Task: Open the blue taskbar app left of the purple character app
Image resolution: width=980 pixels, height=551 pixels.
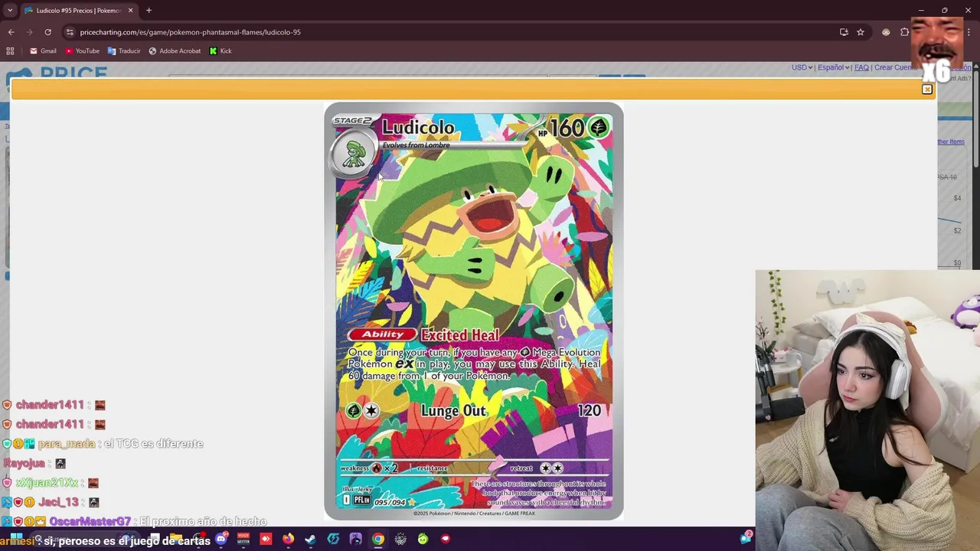Action: [x=333, y=539]
